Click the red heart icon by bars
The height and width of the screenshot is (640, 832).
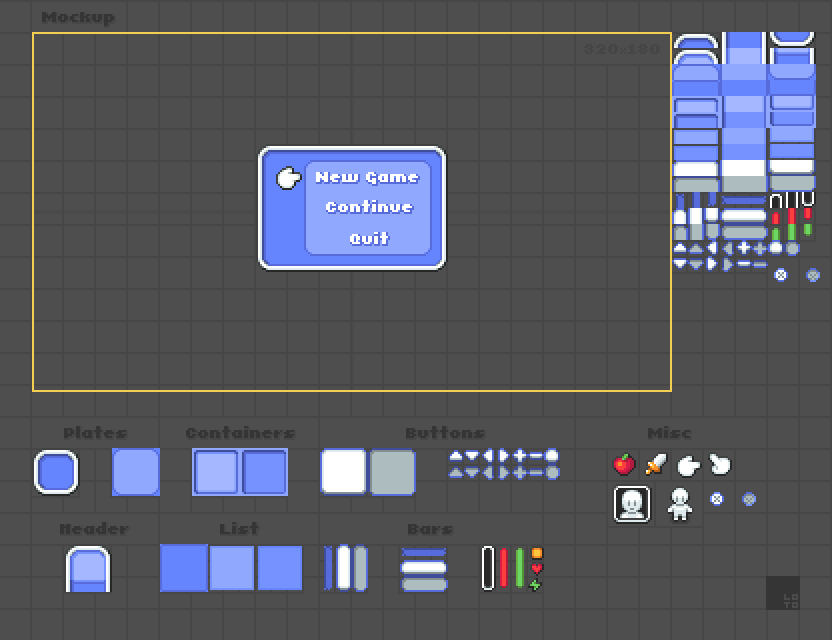[x=537, y=569]
